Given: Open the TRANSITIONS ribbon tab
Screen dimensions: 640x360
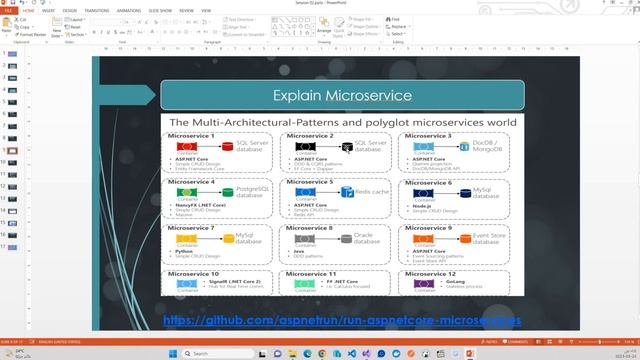Looking at the screenshot, I should 97,11.
